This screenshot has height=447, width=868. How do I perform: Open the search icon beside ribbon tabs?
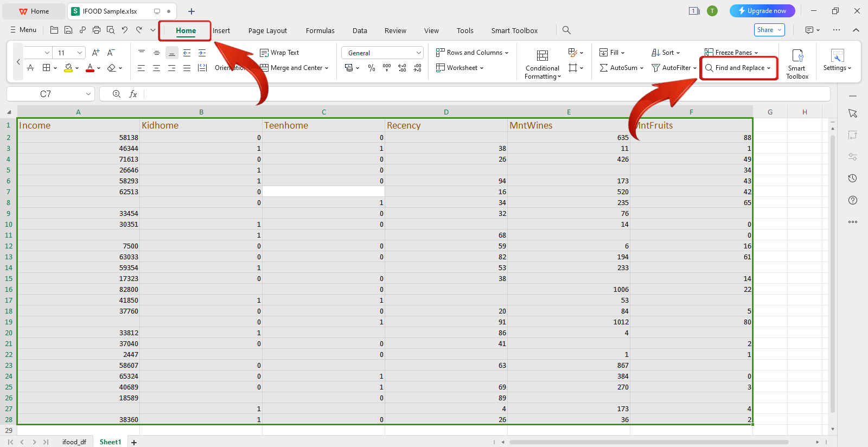pyautogui.click(x=566, y=30)
